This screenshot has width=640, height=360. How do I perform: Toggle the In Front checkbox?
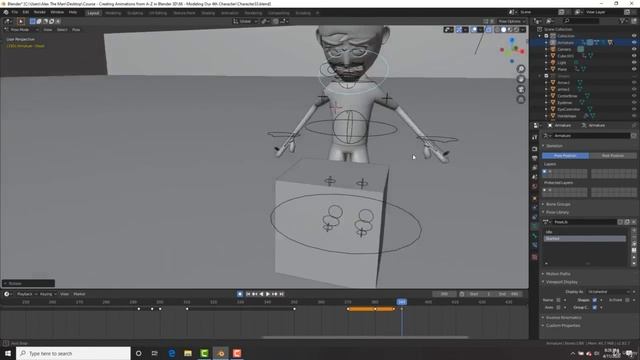(x=627, y=300)
